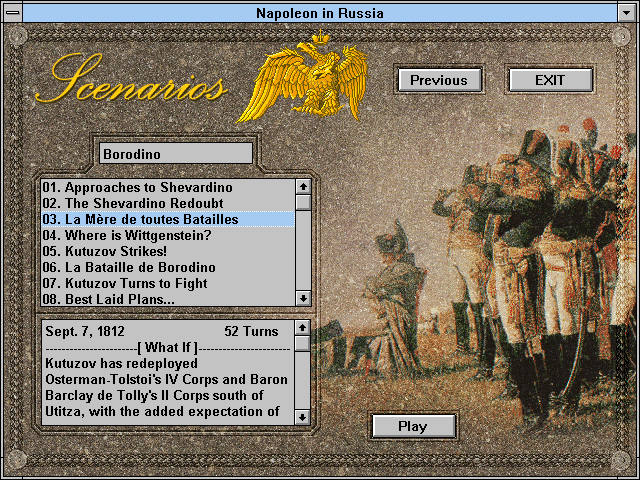Click the Sept. 7, 1812 date text
The width and height of the screenshot is (640, 480).
[x=85, y=331]
